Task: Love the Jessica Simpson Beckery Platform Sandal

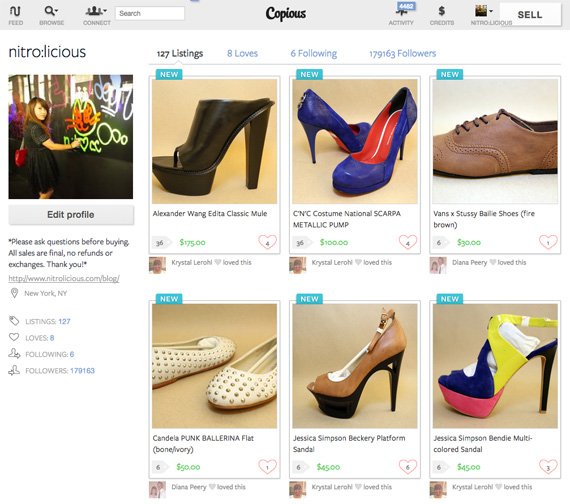Action: (x=408, y=467)
